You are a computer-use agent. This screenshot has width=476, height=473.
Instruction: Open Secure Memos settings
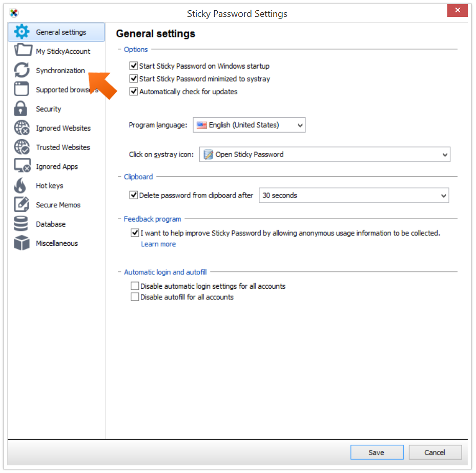(x=58, y=205)
